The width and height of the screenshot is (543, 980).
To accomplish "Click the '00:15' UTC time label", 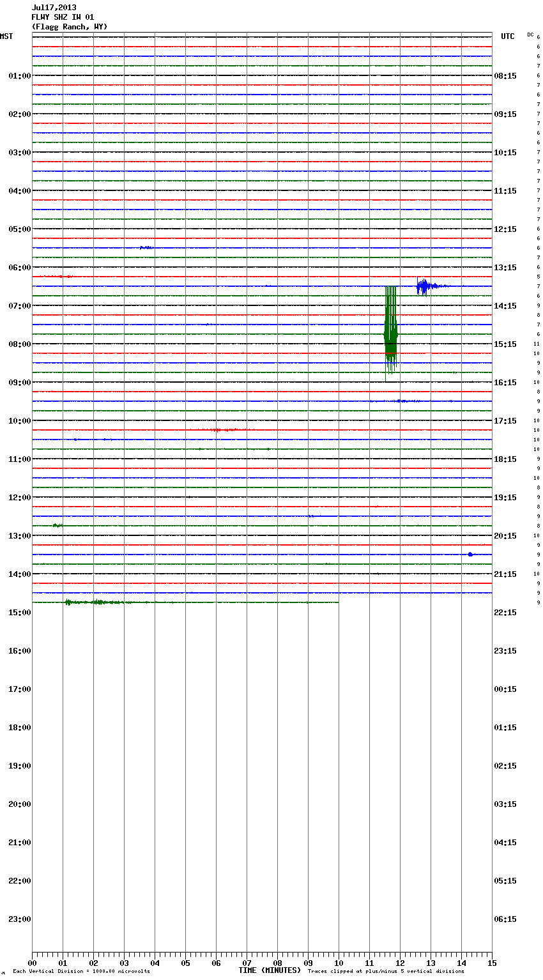I will [505, 689].
